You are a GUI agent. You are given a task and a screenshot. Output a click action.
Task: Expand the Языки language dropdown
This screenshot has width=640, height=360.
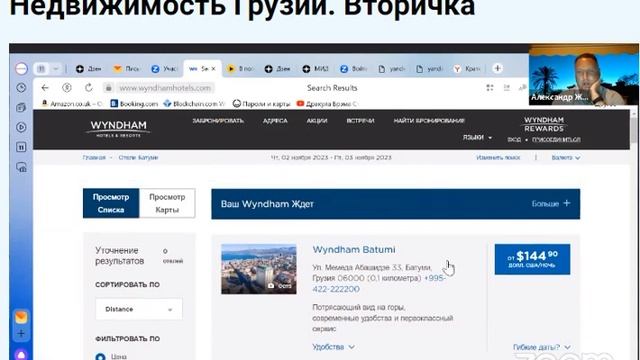[477, 138]
